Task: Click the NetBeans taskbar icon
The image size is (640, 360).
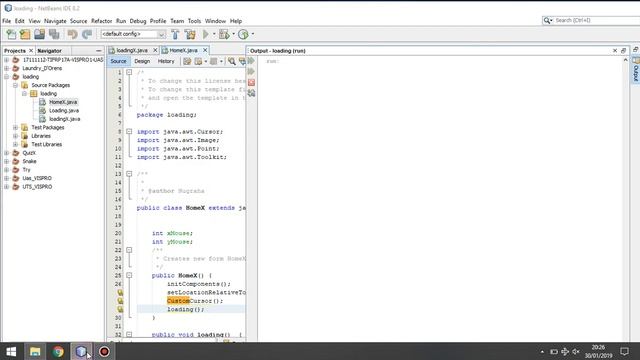Action: 81,351
